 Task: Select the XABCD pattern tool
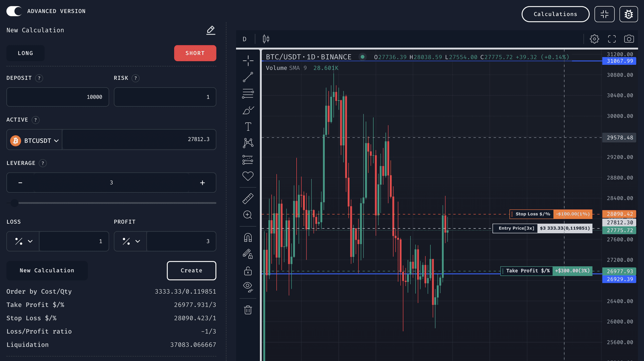tap(248, 143)
